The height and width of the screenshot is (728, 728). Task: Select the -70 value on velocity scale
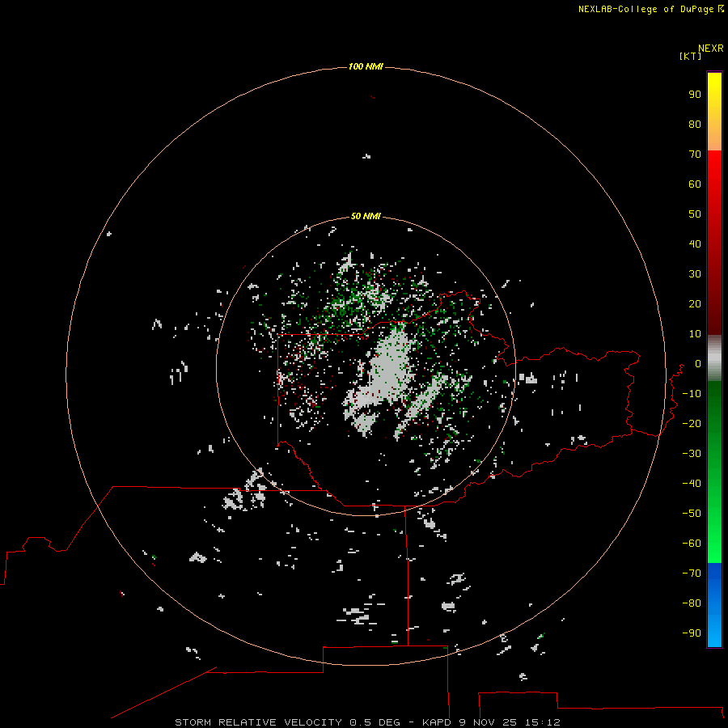[692, 573]
